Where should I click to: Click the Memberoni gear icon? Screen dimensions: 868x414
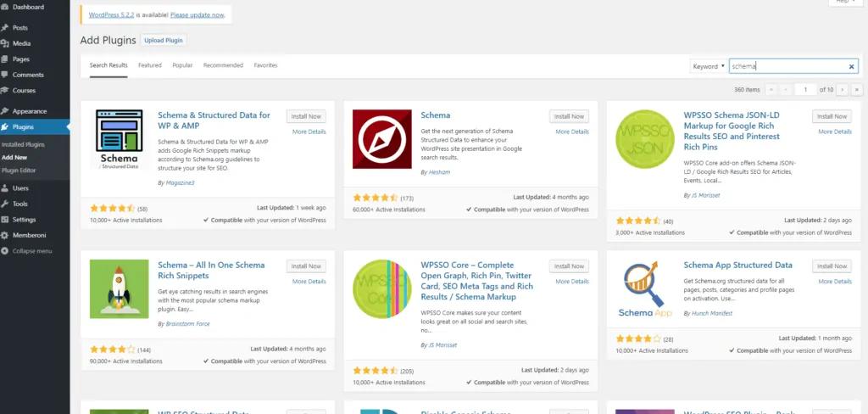point(4,235)
